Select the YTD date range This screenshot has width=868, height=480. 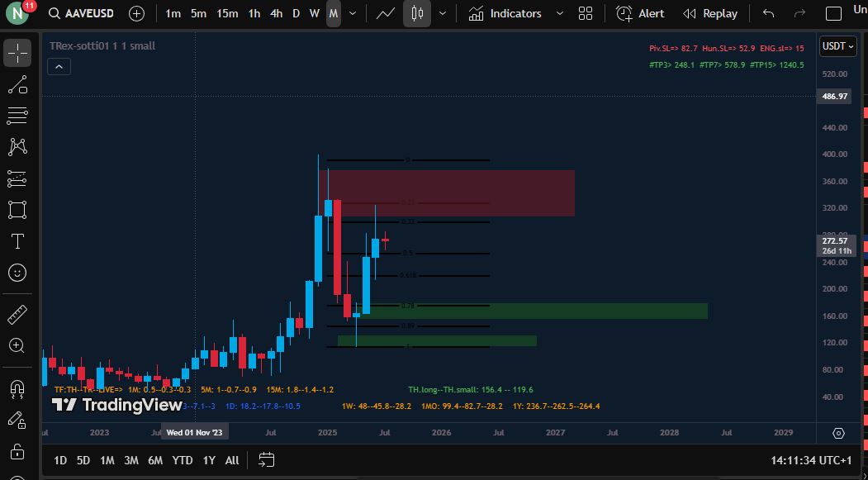point(183,460)
